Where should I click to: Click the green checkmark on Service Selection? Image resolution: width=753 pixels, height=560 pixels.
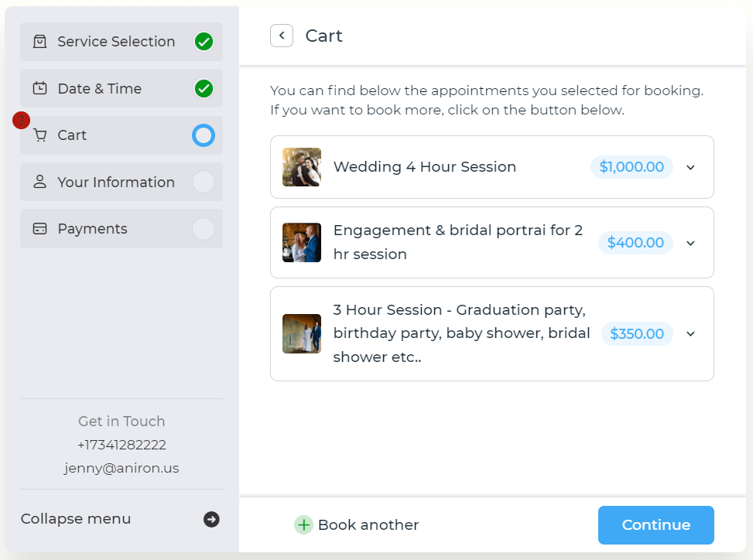coord(204,42)
